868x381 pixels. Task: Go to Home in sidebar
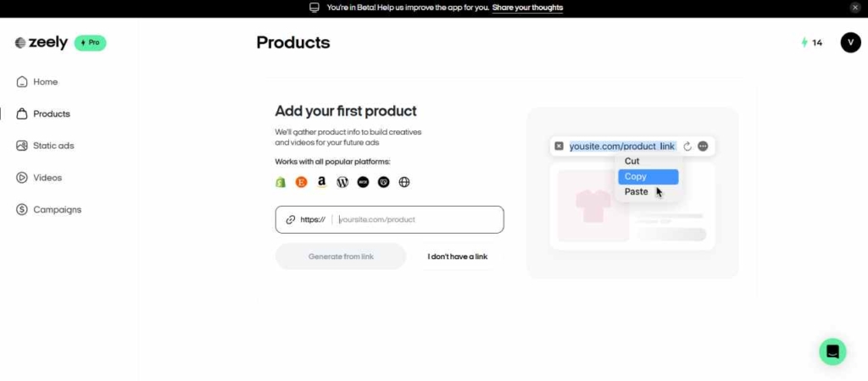point(45,82)
